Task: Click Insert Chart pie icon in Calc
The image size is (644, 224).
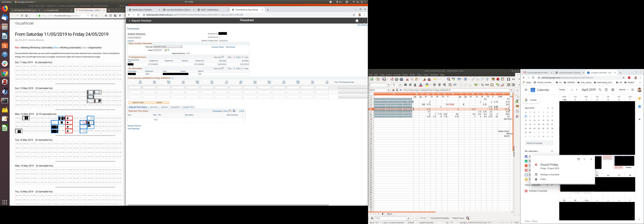Action: click(x=498, y=79)
